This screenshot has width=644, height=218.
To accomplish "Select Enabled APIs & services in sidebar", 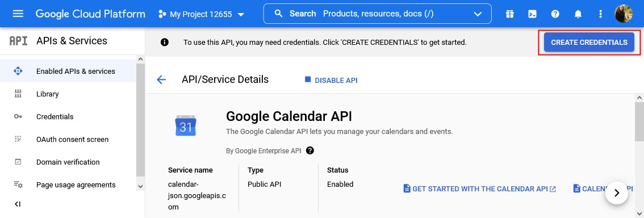I will 68,71.
